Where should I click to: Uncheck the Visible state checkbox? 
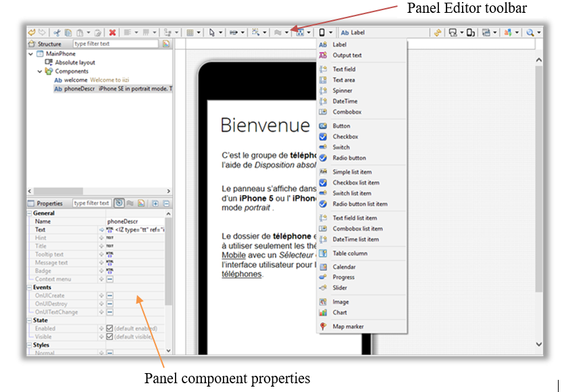tap(109, 337)
